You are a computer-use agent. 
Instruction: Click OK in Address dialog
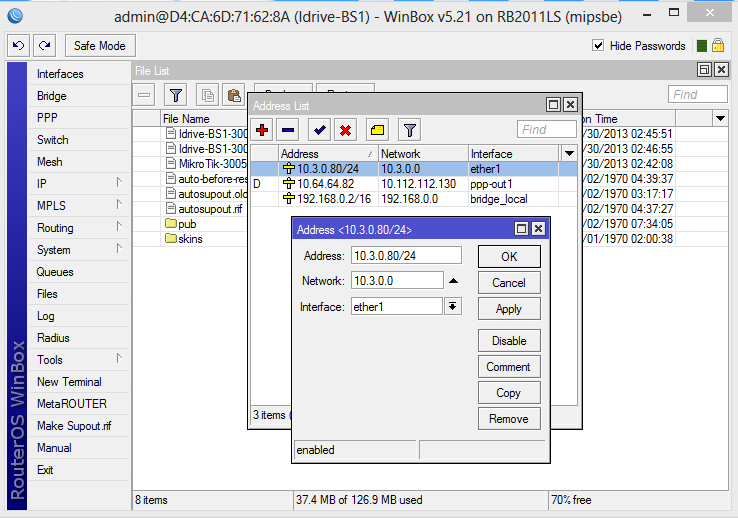(x=509, y=257)
